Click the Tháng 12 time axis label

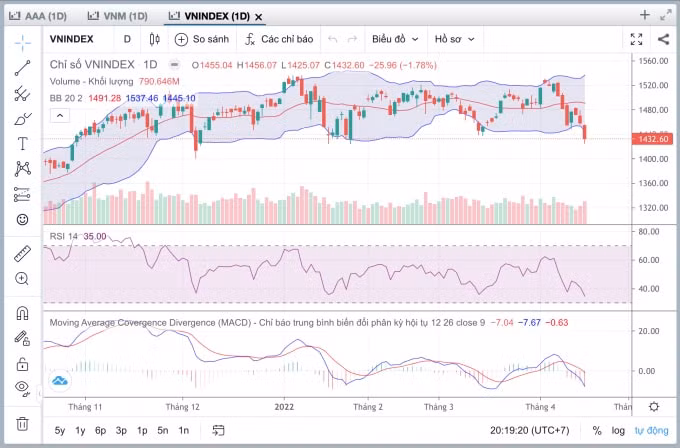[x=183, y=407]
